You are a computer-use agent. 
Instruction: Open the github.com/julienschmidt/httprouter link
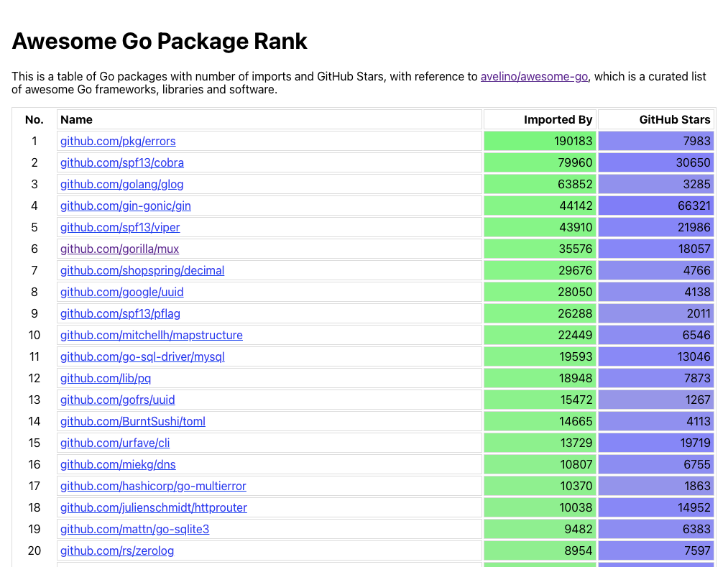pos(153,507)
